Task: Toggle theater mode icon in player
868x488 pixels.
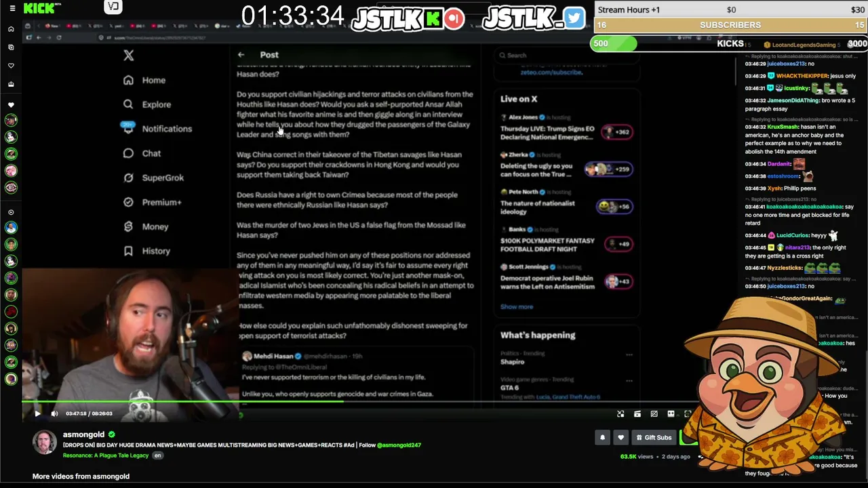Action: click(671, 413)
